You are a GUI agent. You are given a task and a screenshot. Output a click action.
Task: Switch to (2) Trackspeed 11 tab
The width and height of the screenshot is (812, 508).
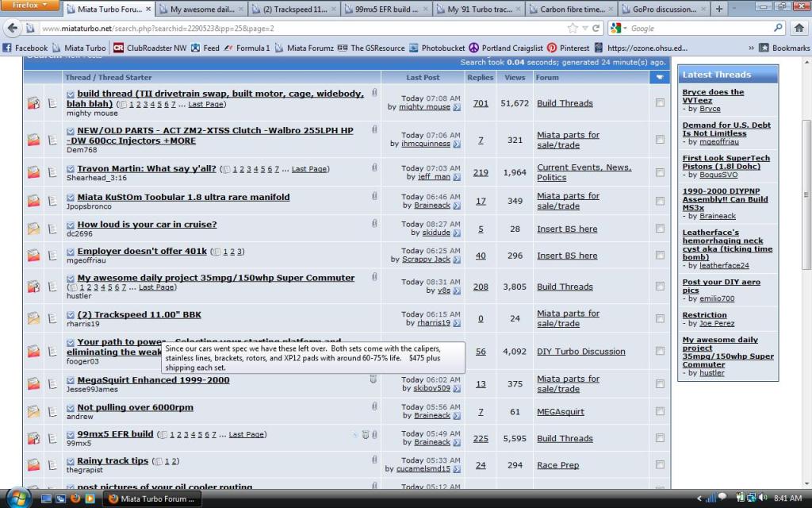click(x=295, y=10)
